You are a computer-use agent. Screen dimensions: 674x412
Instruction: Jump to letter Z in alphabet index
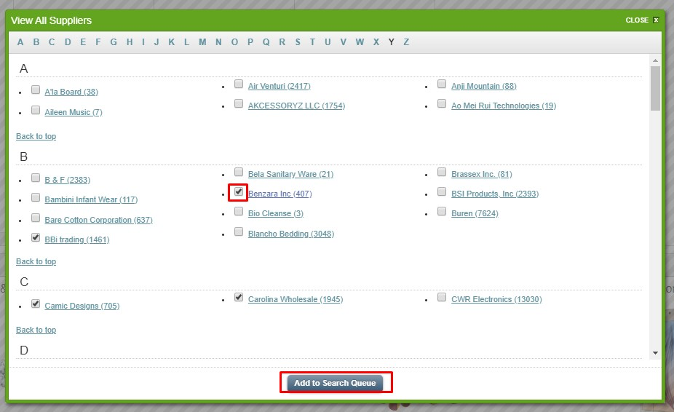point(406,42)
